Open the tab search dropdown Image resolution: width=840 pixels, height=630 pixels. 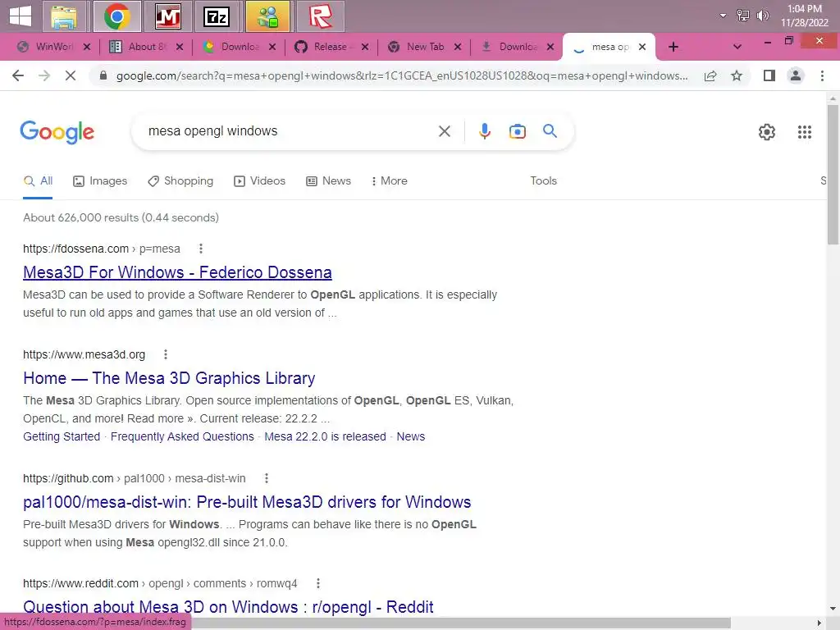pos(737,47)
